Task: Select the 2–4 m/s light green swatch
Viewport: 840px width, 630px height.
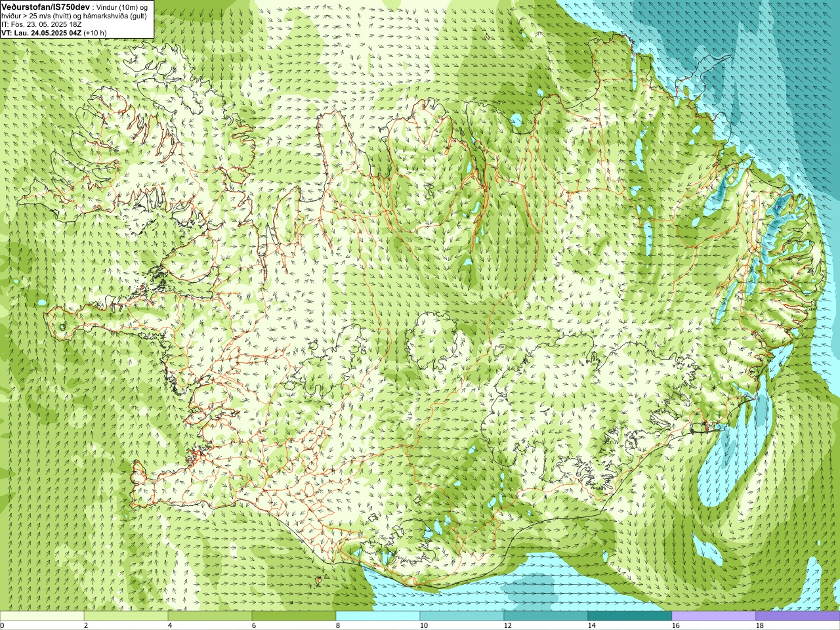Action: (126, 616)
